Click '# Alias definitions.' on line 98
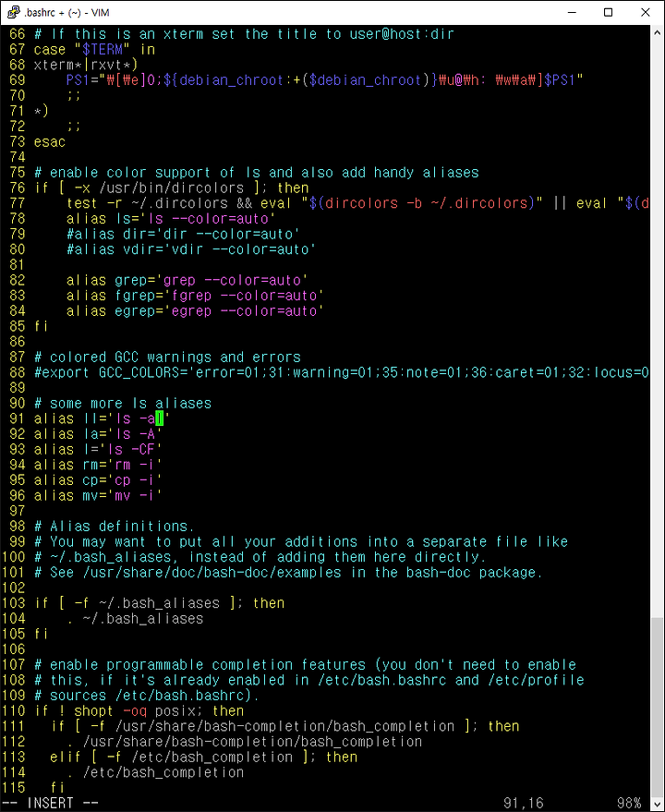 [x=115, y=527]
